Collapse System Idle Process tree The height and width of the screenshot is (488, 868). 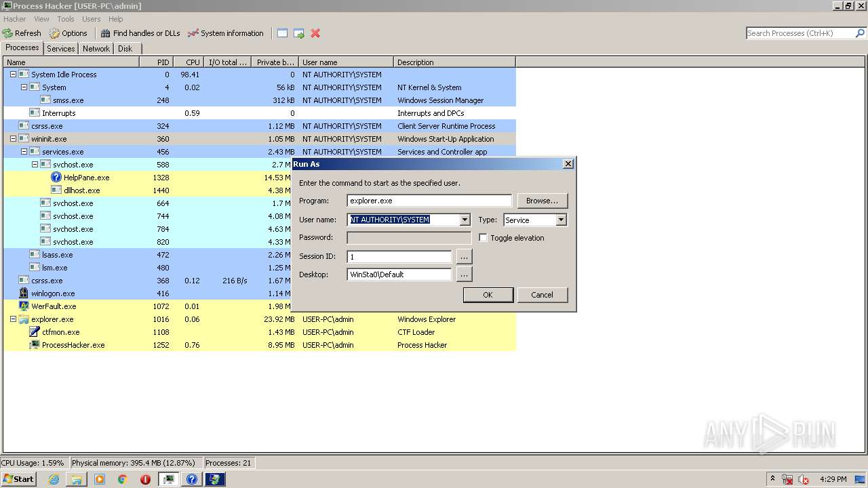coord(13,75)
